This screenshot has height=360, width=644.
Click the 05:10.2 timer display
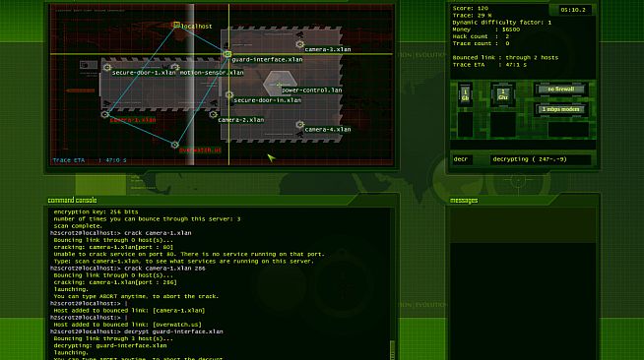(x=573, y=10)
